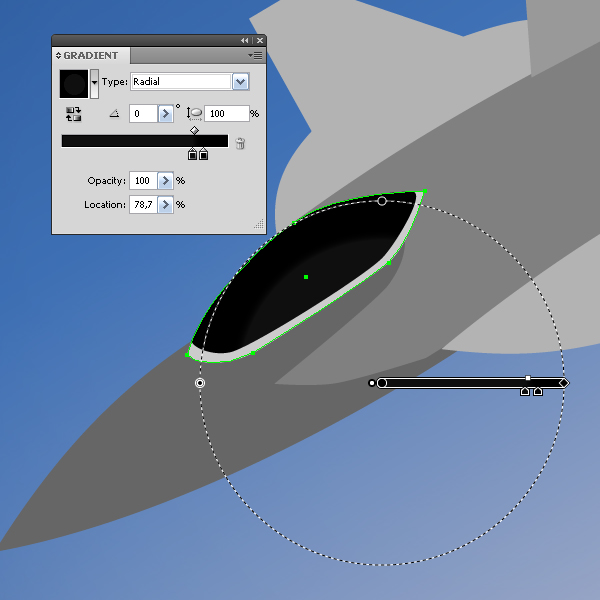The width and height of the screenshot is (600, 600).
Task: Select the left black gradient stop
Action: [192, 154]
